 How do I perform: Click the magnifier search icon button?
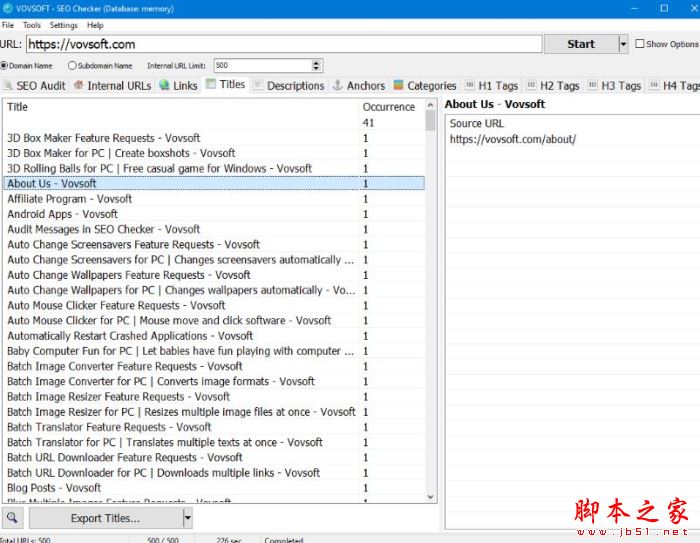12,518
